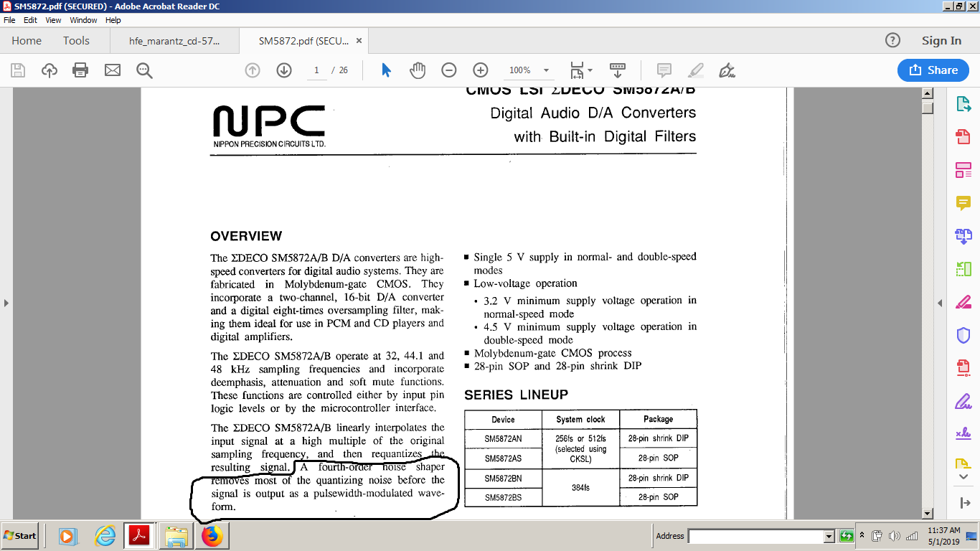Viewport: 980px width, 551px height.
Task: Click the page number input field
Action: [316, 70]
